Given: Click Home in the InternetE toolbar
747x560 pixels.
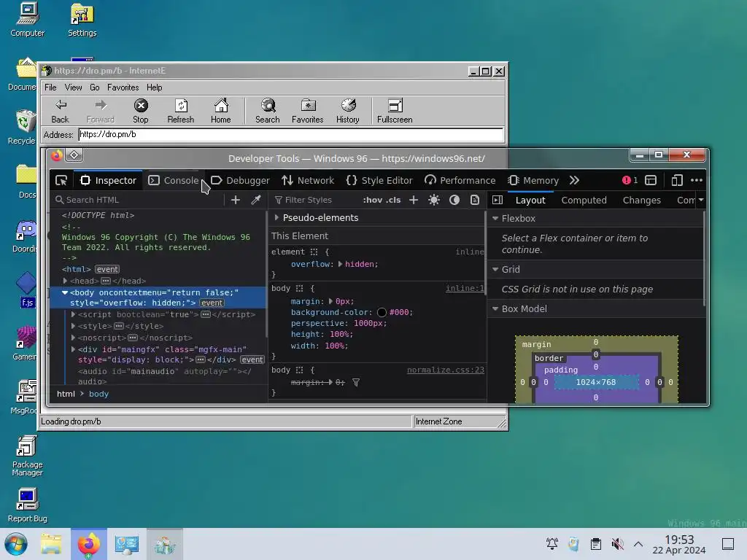Looking at the screenshot, I should tap(221, 112).
